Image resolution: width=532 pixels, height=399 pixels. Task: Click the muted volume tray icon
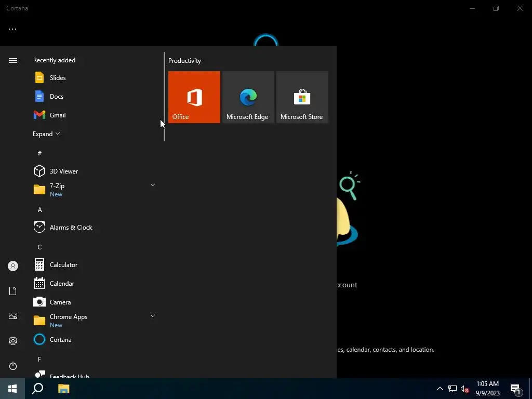tap(465, 389)
